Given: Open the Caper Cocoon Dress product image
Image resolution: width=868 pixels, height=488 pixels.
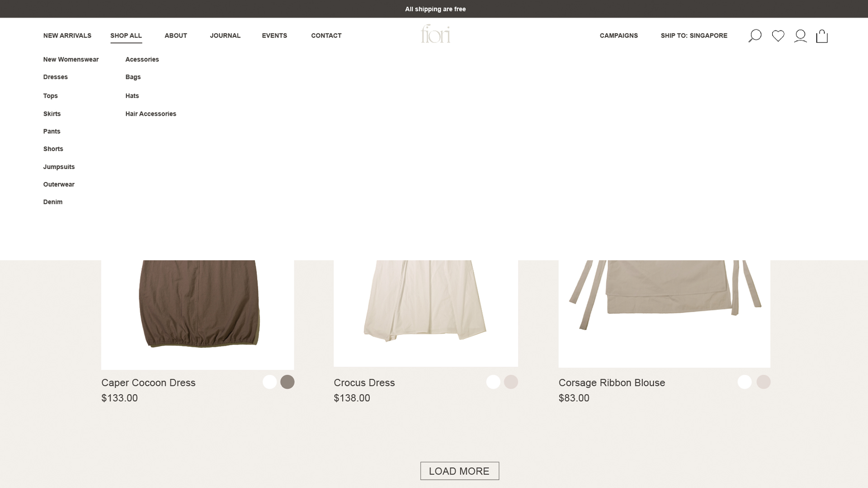Looking at the screenshot, I should (198, 315).
